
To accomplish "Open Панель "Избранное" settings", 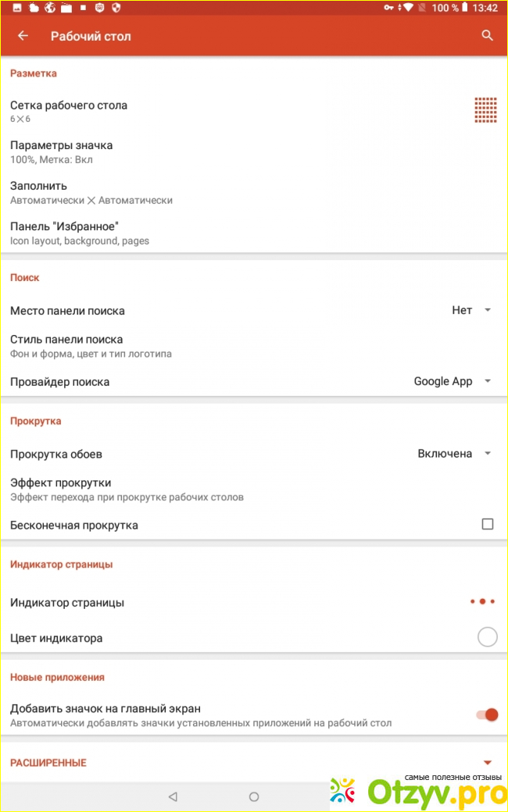I will pos(254,233).
